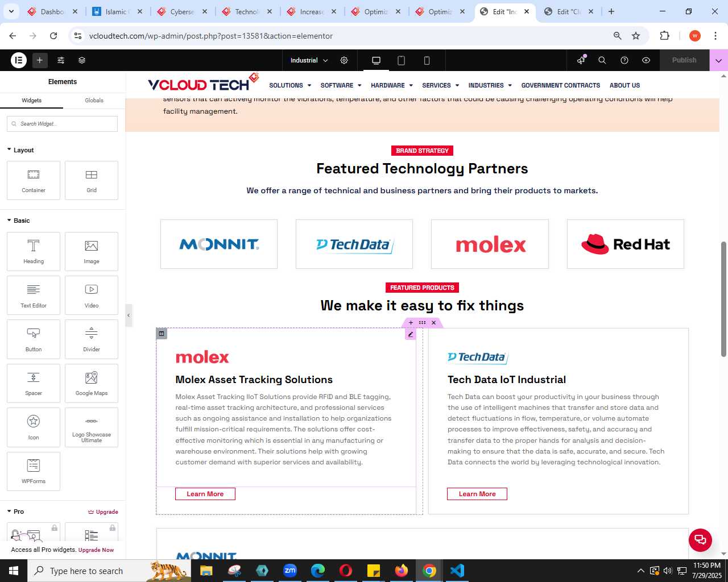This screenshot has width=728, height=582.
Task: Open the SOFTWARE nav dropdown
Action: pyautogui.click(x=341, y=85)
